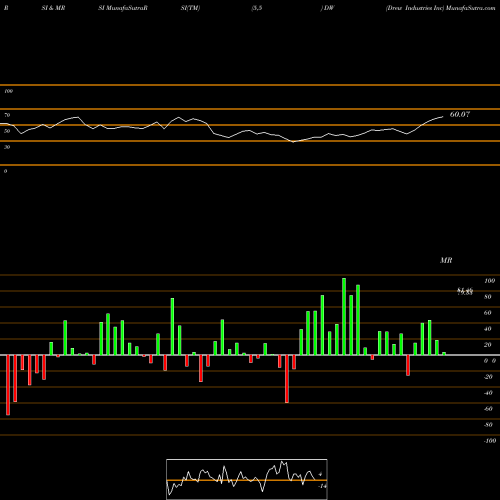
Task: Click the RSI axis label 30
Action: 7,147
